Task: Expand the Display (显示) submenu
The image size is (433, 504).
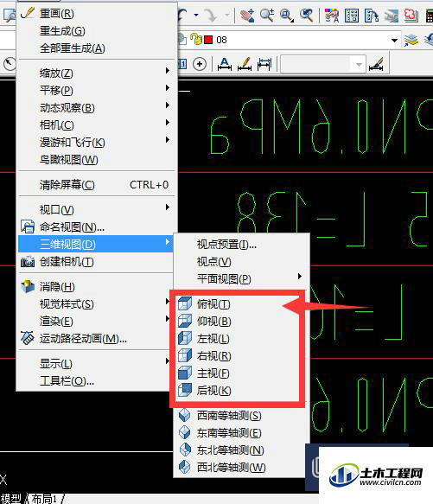Action: point(94,364)
